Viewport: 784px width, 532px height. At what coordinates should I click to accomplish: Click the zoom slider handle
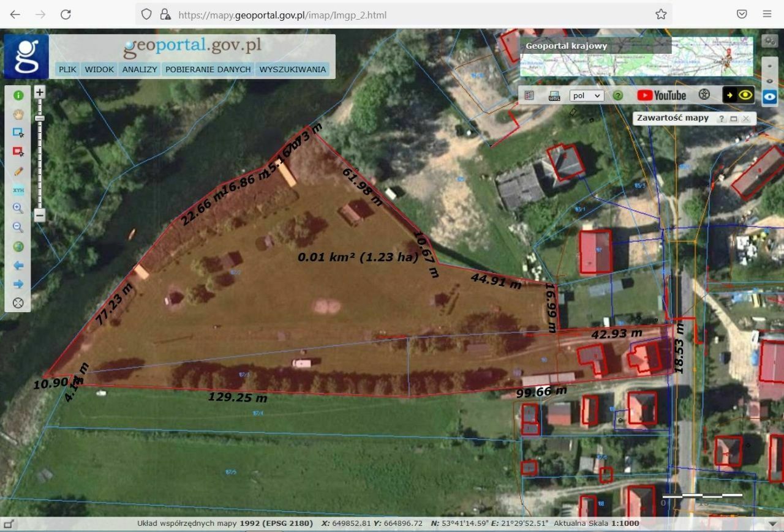click(x=40, y=118)
